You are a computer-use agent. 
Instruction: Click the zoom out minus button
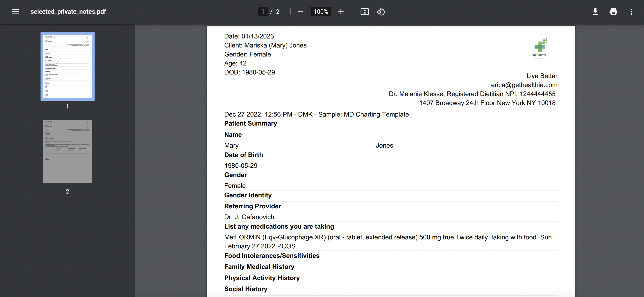coord(301,12)
